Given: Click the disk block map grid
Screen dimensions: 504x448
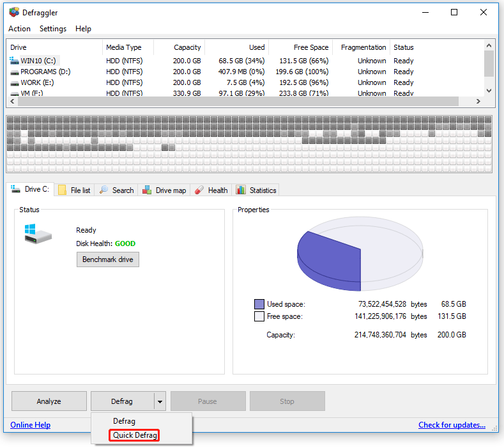Looking at the screenshot, I should click(249, 144).
